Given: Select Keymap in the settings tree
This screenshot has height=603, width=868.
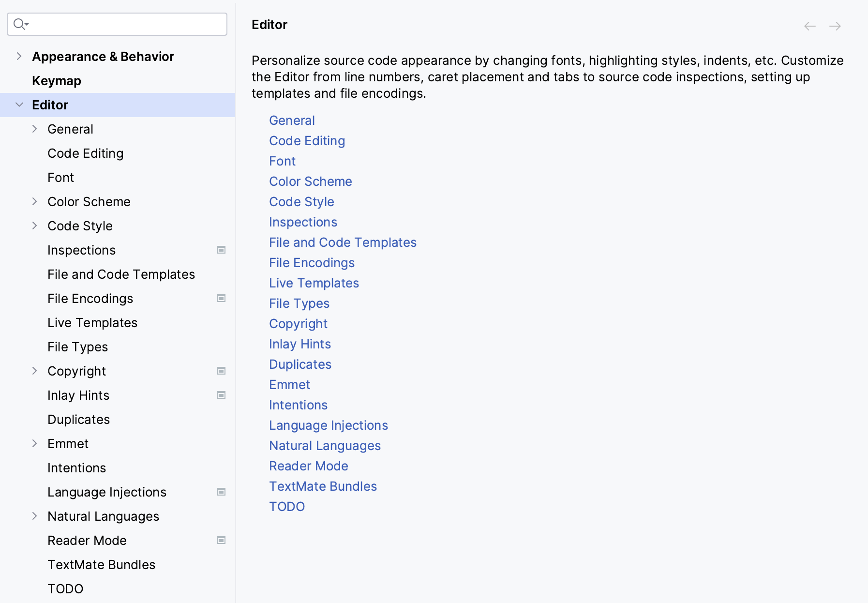Looking at the screenshot, I should [x=57, y=81].
